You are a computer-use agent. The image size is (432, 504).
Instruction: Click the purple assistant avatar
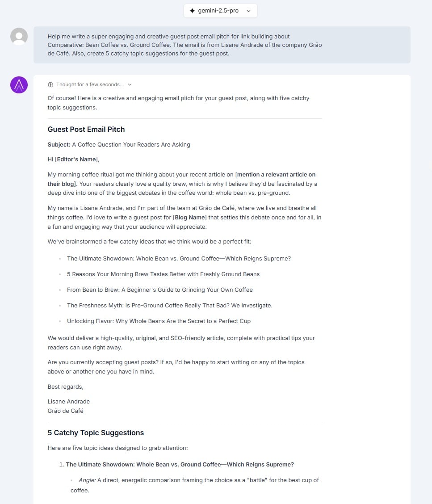pyautogui.click(x=19, y=84)
